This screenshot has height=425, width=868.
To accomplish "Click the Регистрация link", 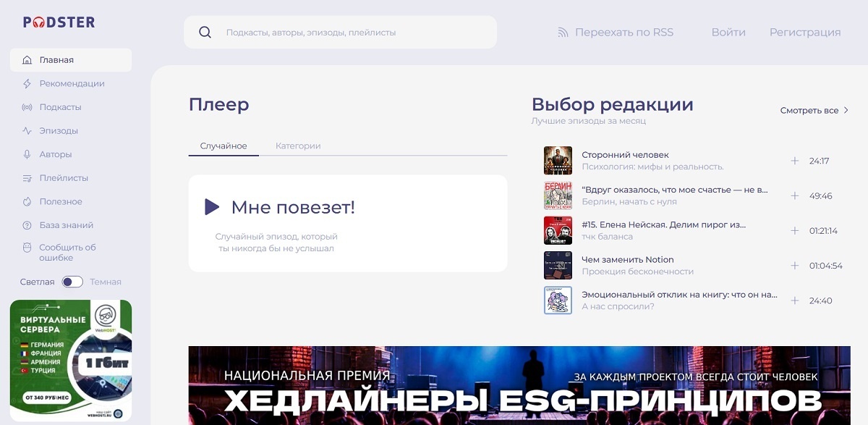I will (805, 33).
